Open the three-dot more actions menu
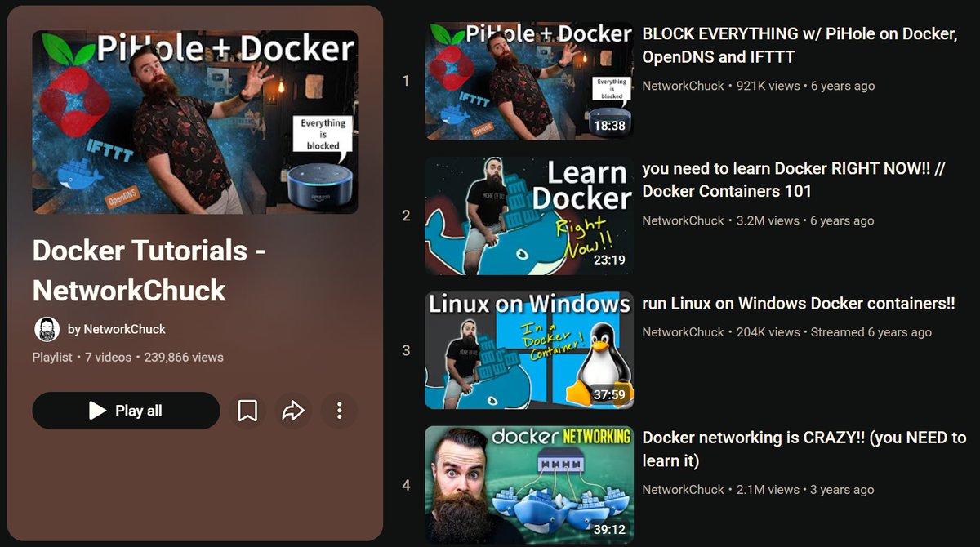The image size is (980, 547). tap(339, 411)
